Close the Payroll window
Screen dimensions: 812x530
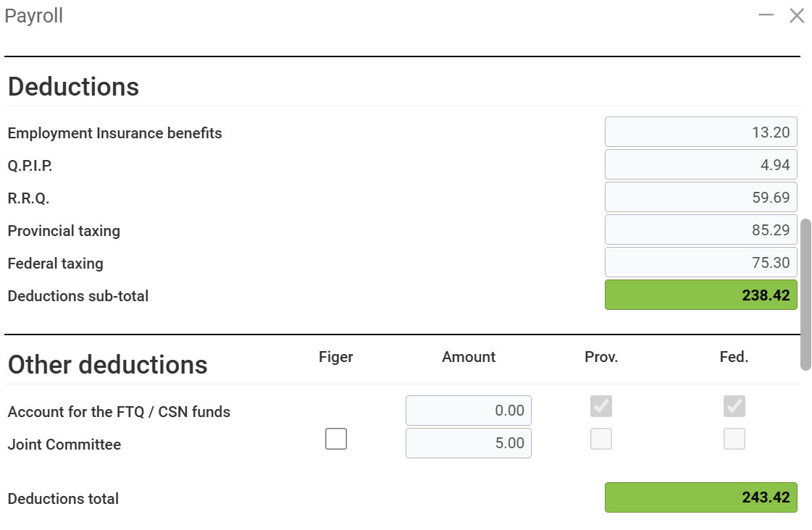click(797, 15)
